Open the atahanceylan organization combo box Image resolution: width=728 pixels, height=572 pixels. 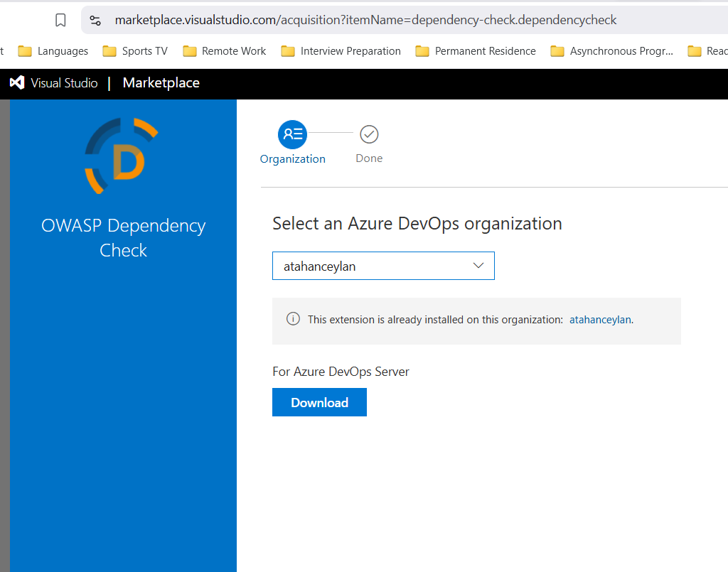coord(383,266)
